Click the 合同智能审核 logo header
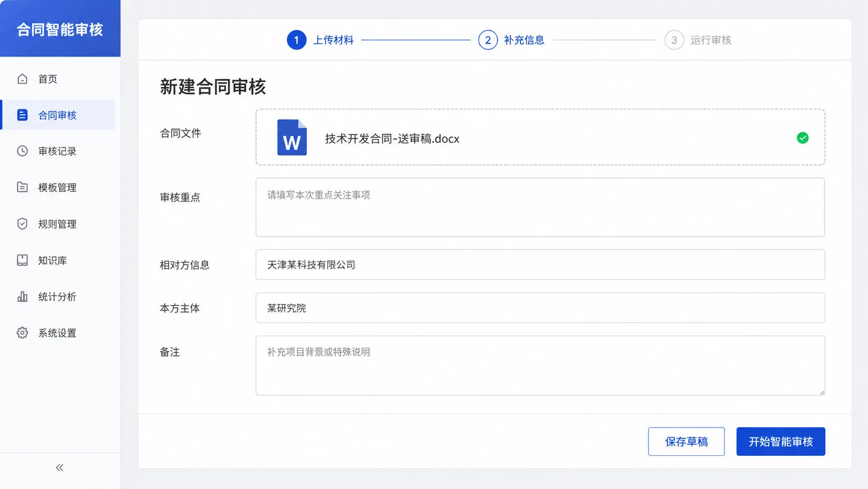868x489 pixels. click(x=60, y=29)
